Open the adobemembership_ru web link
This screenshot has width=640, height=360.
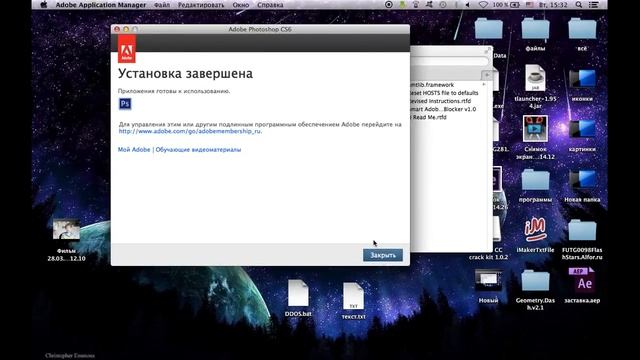pyautogui.click(x=190, y=131)
